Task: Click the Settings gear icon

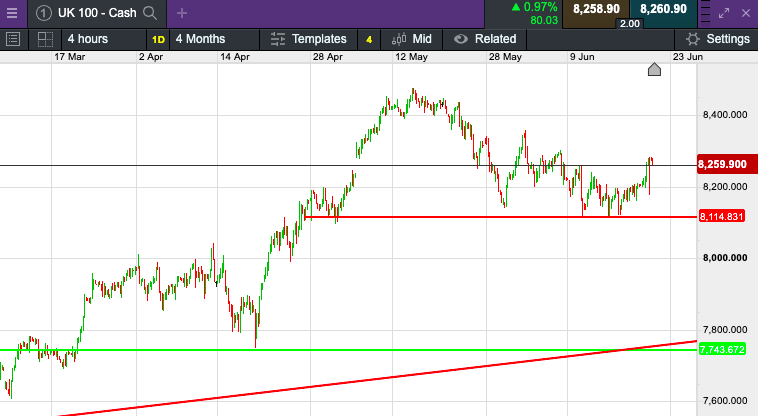Action: [x=692, y=39]
